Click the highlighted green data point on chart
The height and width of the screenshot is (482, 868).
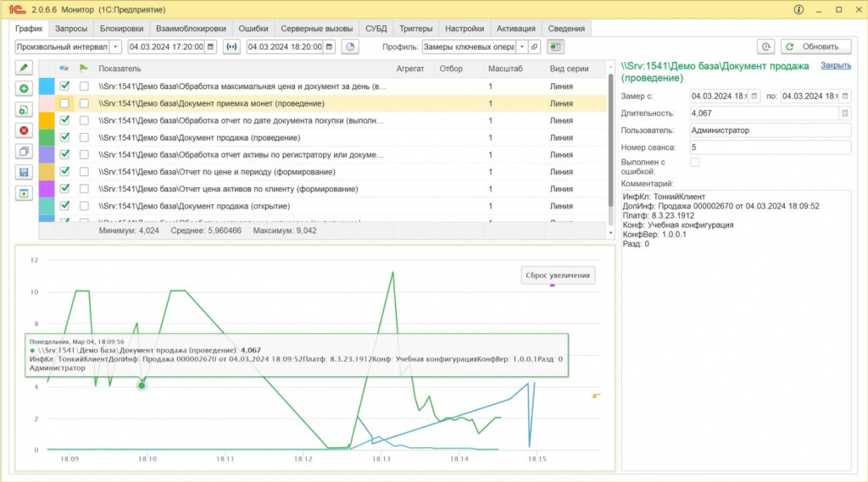coord(142,385)
